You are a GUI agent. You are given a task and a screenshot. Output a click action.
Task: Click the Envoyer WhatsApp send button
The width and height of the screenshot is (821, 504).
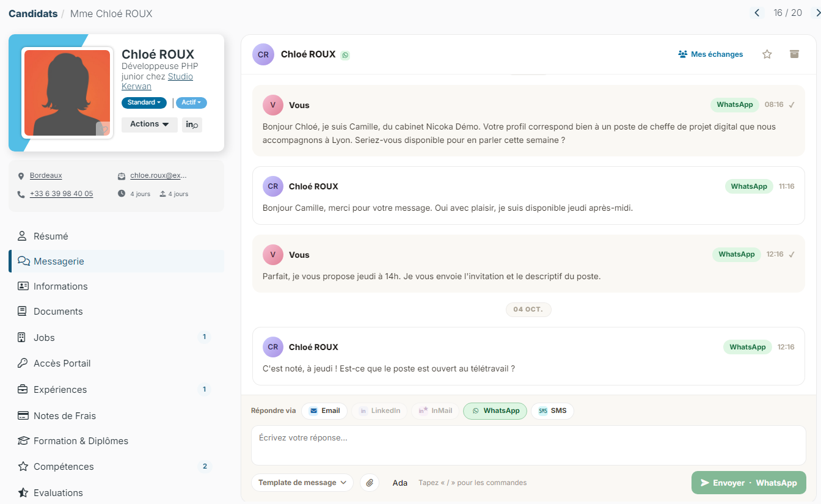coord(749,483)
